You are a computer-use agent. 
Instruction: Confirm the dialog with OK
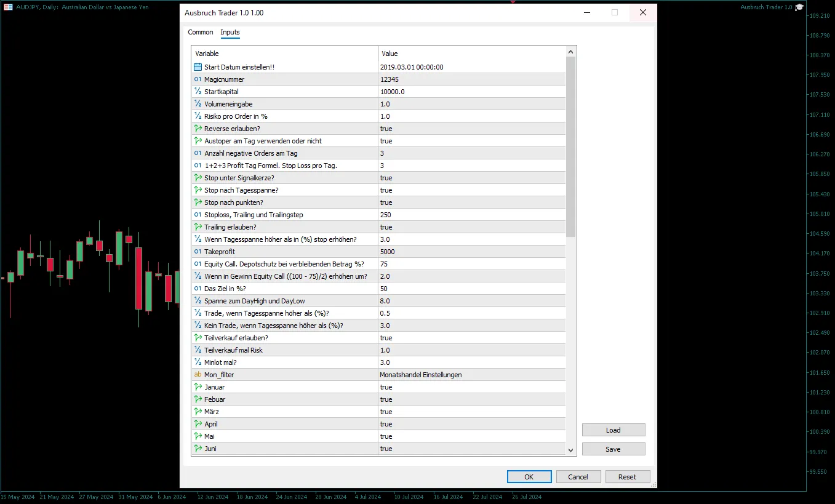[x=529, y=477]
